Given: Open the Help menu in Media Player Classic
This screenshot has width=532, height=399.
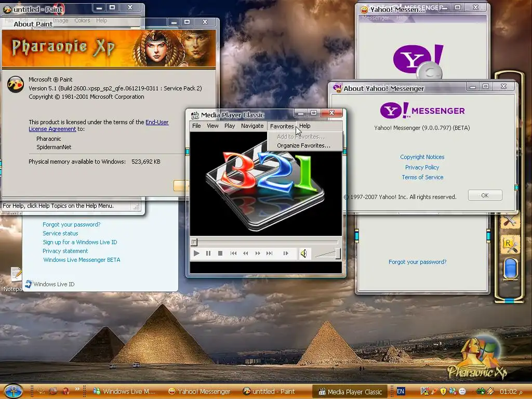Looking at the screenshot, I should click(304, 126).
